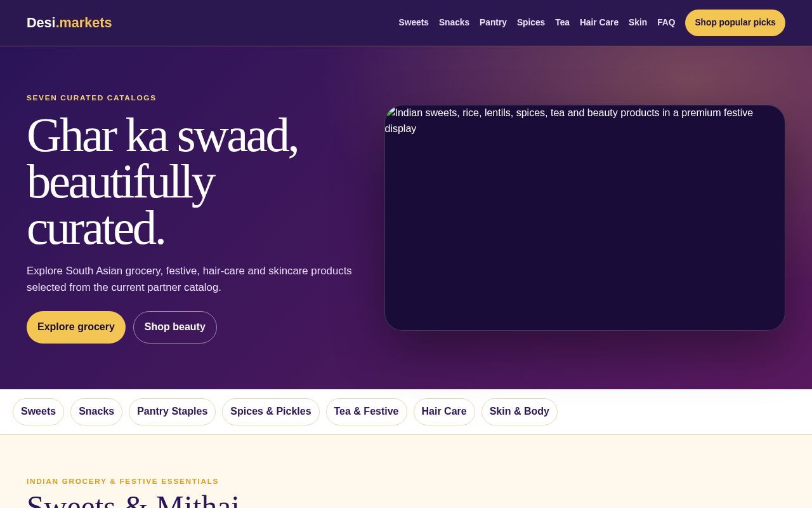Open Spices in top navigation
This screenshot has width=812, height=508.
[x=531, y=22]
